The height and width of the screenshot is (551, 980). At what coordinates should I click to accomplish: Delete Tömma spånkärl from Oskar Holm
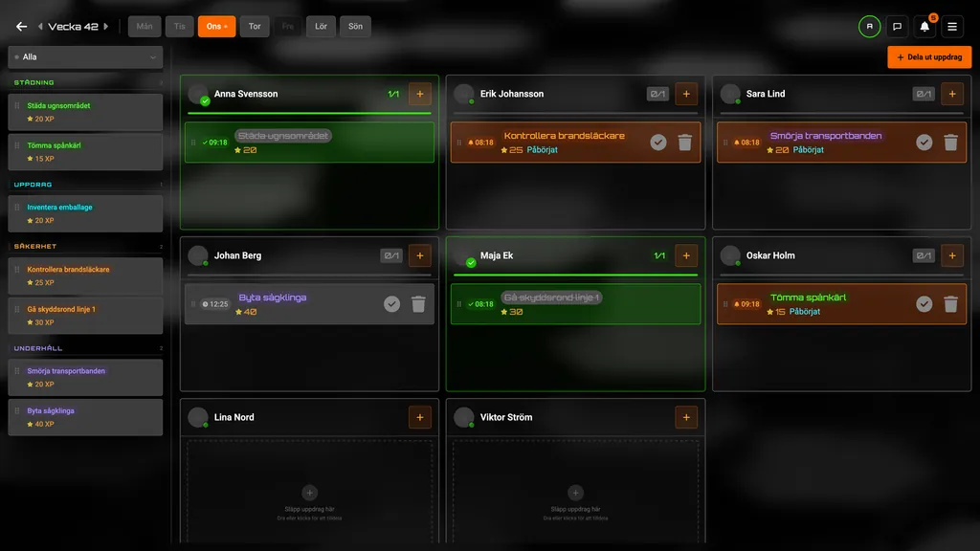[x=950, y=304]
